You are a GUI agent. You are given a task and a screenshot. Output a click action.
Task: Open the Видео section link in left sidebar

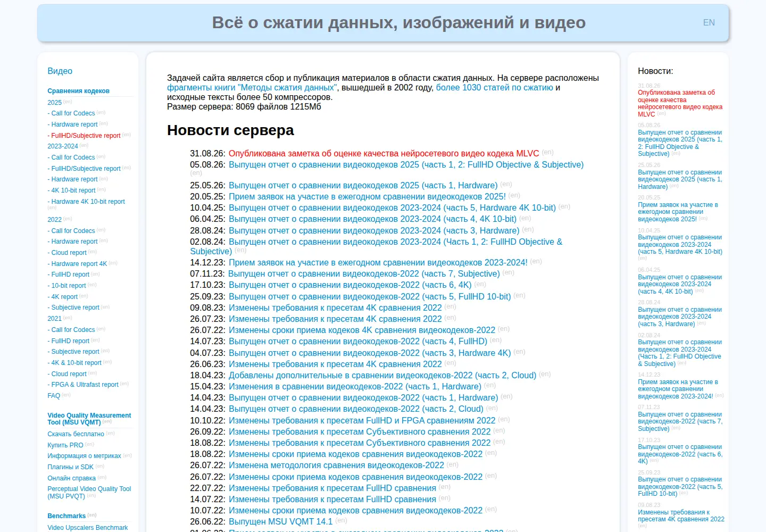[60, 71]
